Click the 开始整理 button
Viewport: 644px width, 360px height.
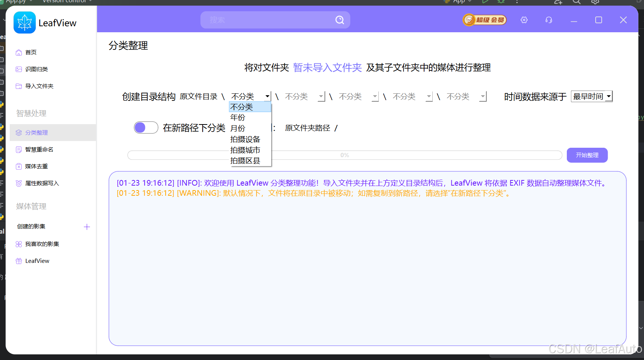[x=587, y=155]
